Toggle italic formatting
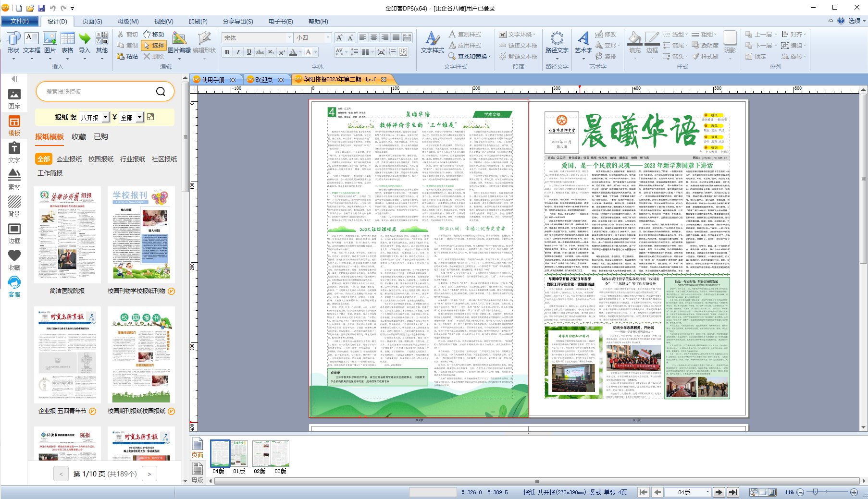868x499 pixels. point(238,52)
